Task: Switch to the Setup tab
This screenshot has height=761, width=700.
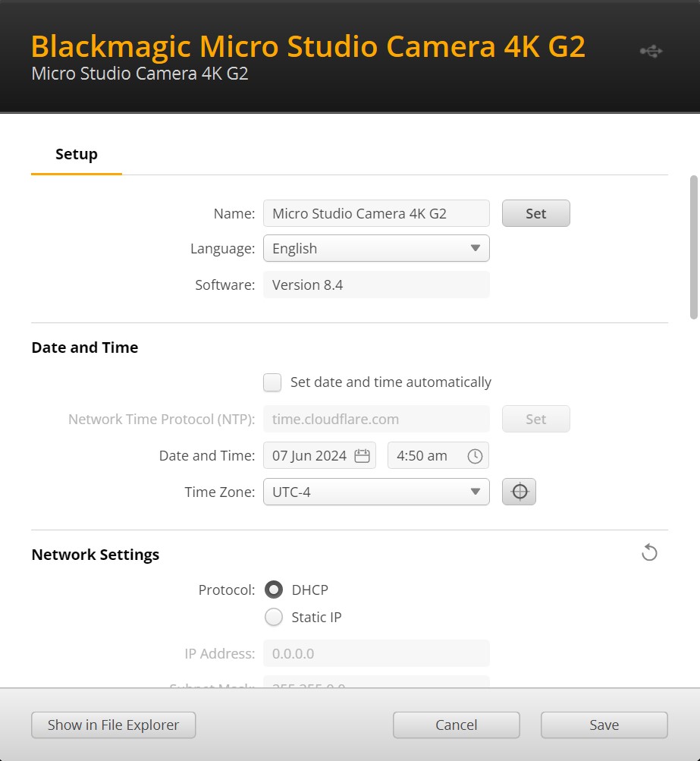Action: (77, 154)
